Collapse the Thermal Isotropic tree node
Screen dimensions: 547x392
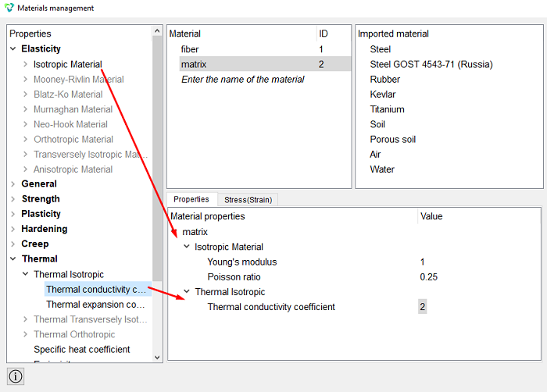(25, 274)
